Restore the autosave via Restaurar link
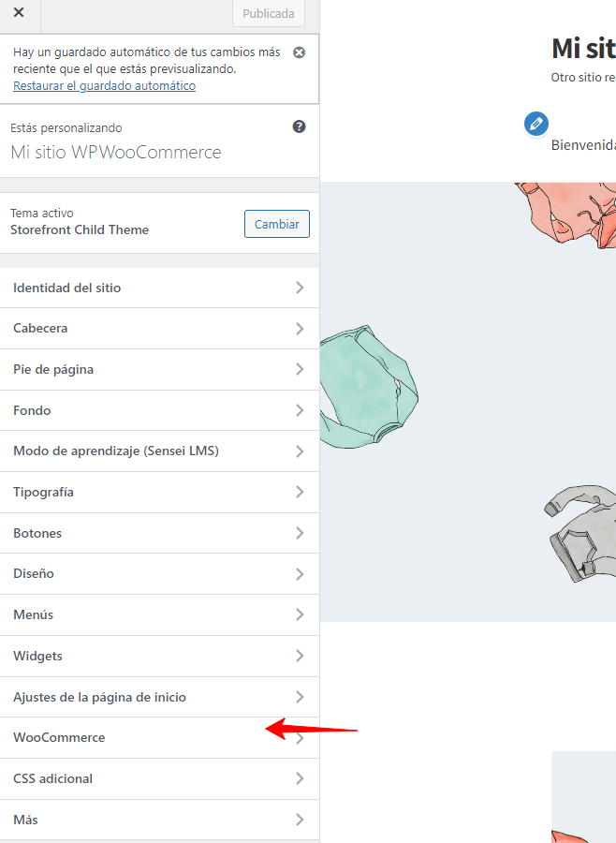 [x=104, y=85]
